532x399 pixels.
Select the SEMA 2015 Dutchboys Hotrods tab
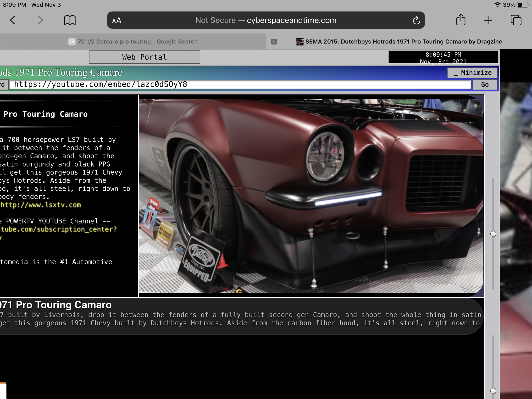point(399,42)
